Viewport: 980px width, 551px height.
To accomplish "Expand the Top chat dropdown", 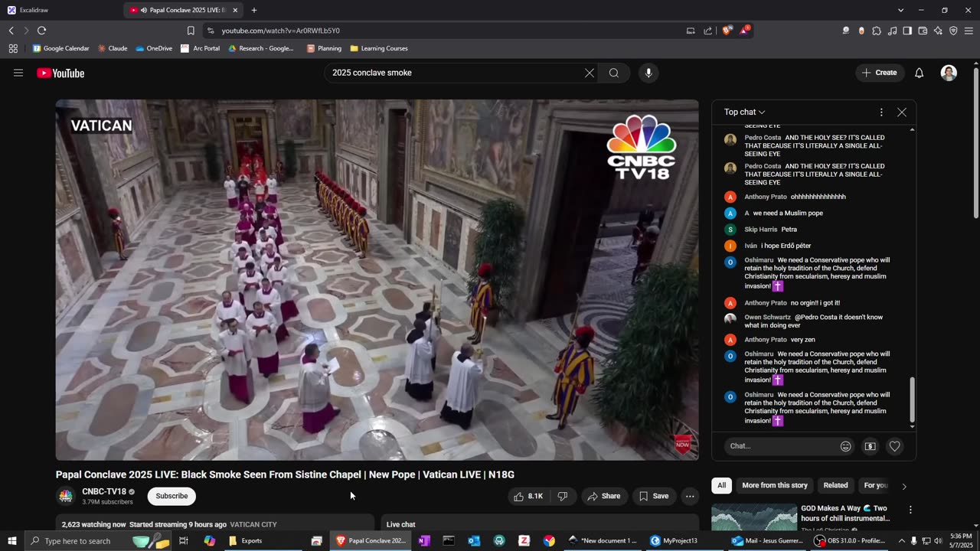I will click(x=744, y=112).
